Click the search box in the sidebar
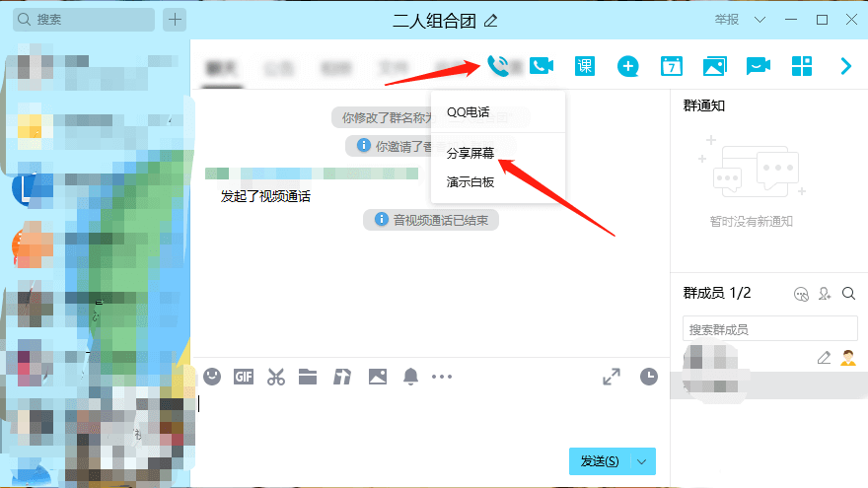The width and height of the screenshot is (868, 488). (84, 20)
